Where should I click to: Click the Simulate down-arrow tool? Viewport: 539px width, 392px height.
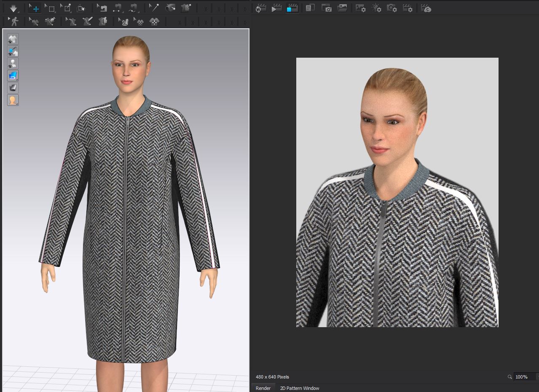(x=13, y=8)
